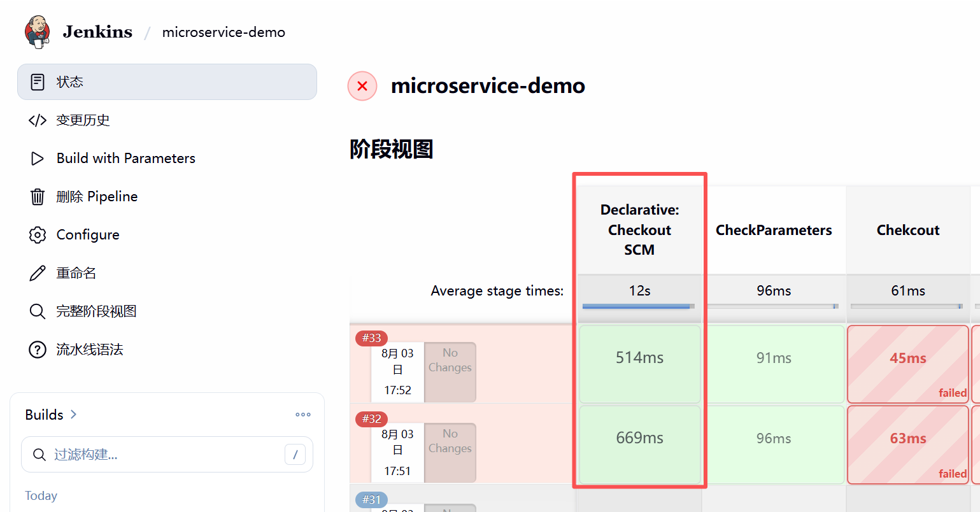
Task: Click the 12s average time progress bar
Action: [639, 306]
